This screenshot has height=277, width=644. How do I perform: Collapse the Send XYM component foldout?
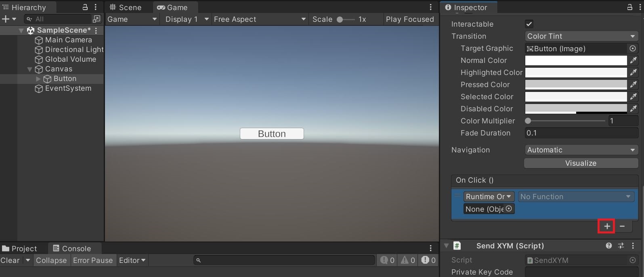(x=447, y=246)
